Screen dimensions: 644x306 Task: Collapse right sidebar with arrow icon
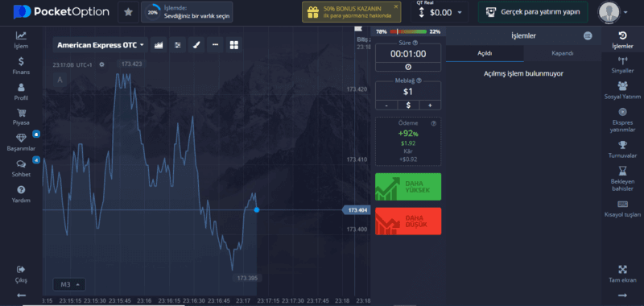click(x=622, y=296)
